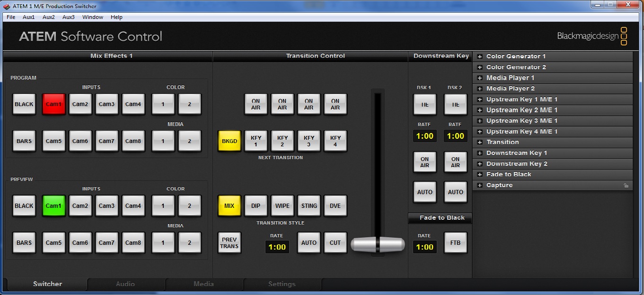
Task: Click the Blackmagicdesign logo icon
Action: 624,36
